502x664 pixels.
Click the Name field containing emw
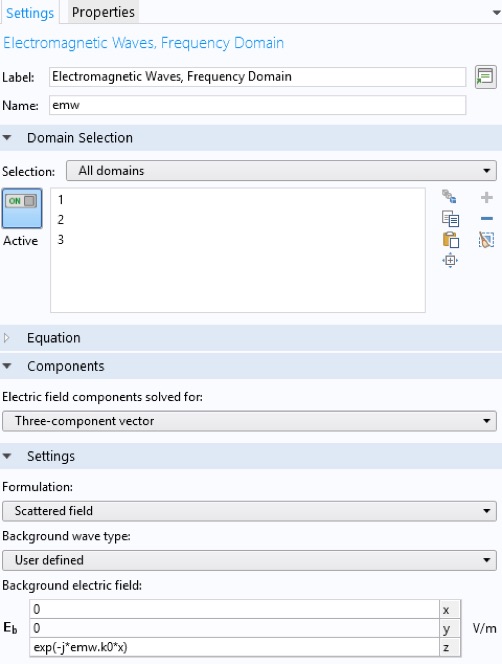click(x=258, y=105)
